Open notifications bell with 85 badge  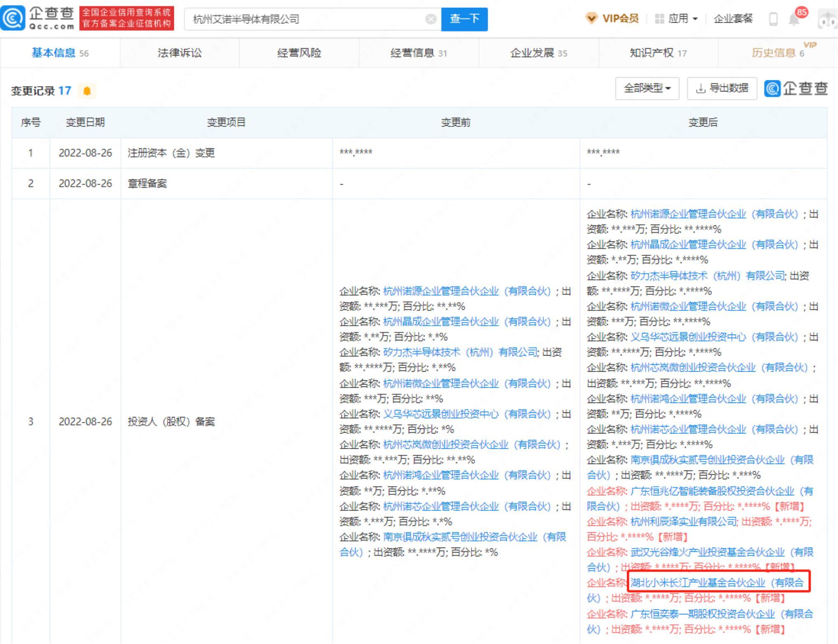coord(794,19)
